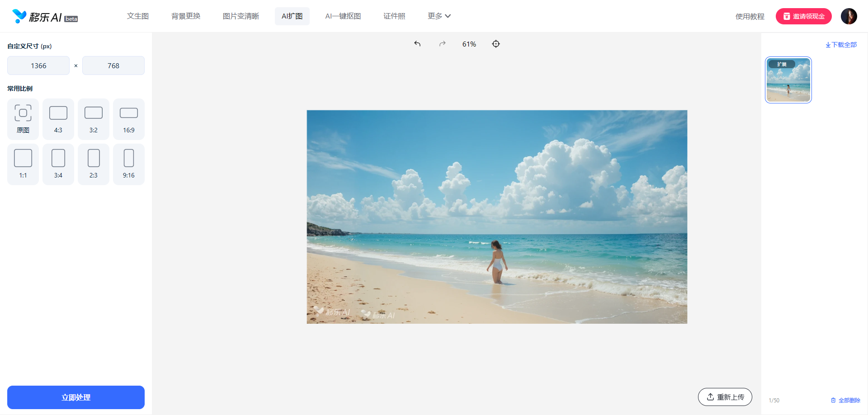
Task: Click the 重新上传 button
Action: 725,397
